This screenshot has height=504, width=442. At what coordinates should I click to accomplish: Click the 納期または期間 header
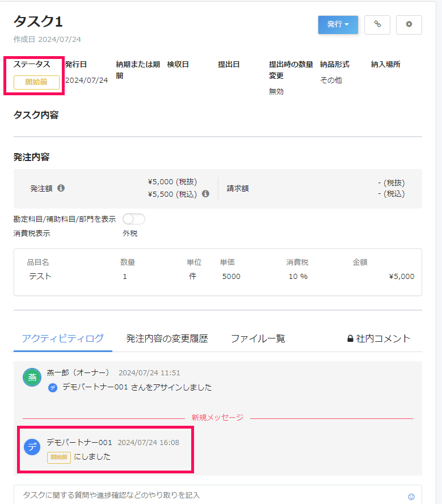(138, 70)
